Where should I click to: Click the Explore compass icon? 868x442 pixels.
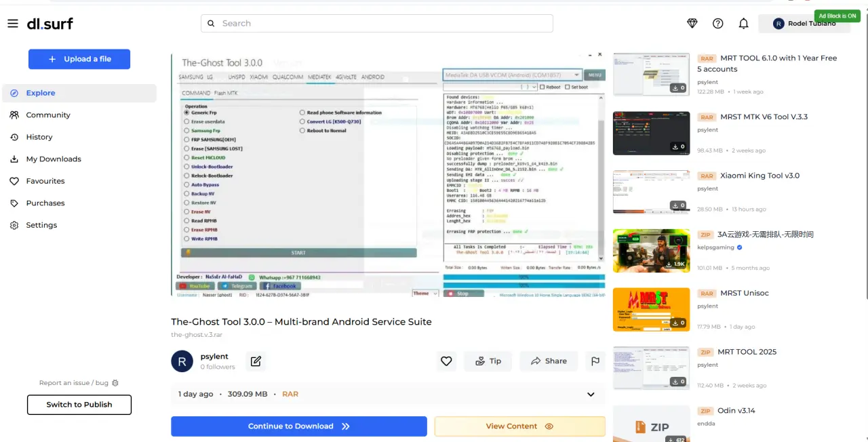click(x=14, y=93)
